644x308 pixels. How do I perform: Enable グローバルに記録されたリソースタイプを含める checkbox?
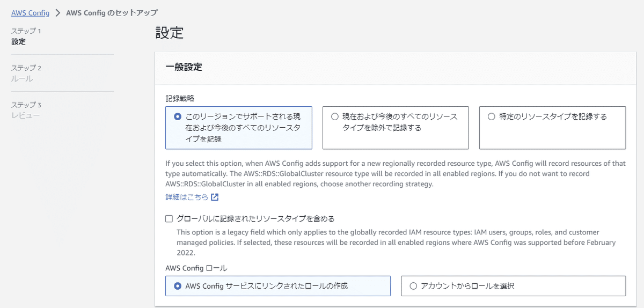point(169,218)
